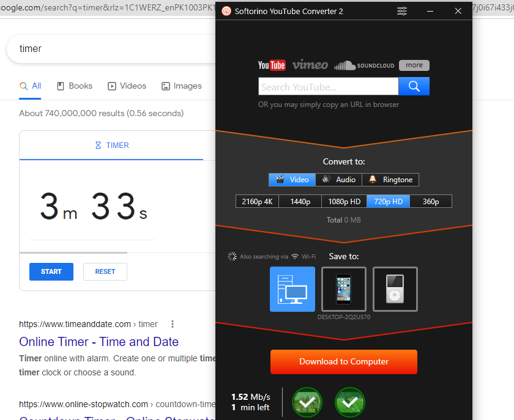Click the first completed download thumbnail

pyautogui.click(x=307, y=402)
